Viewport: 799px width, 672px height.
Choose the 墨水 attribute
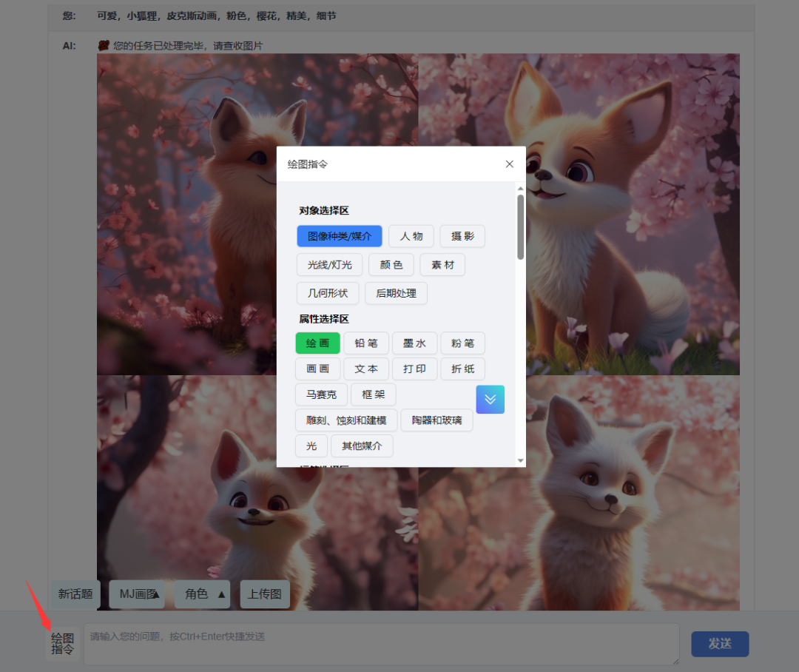(414, 343)
